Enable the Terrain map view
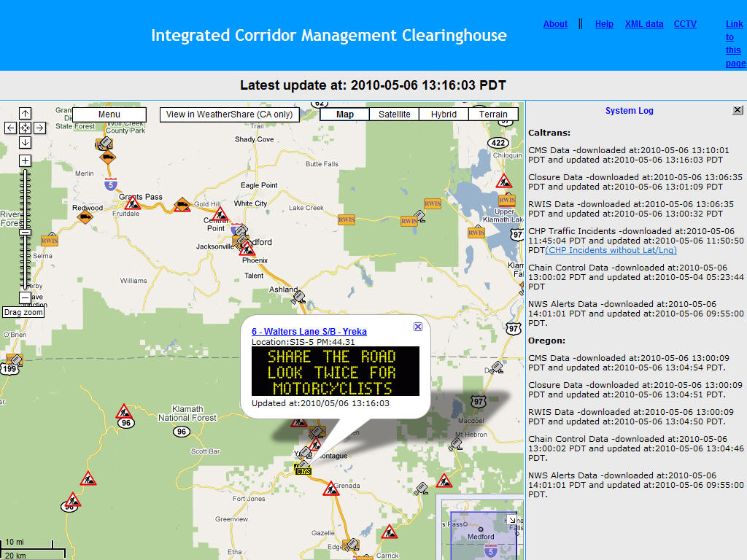The width and height of the screenshot is (747, 560). 493,114
